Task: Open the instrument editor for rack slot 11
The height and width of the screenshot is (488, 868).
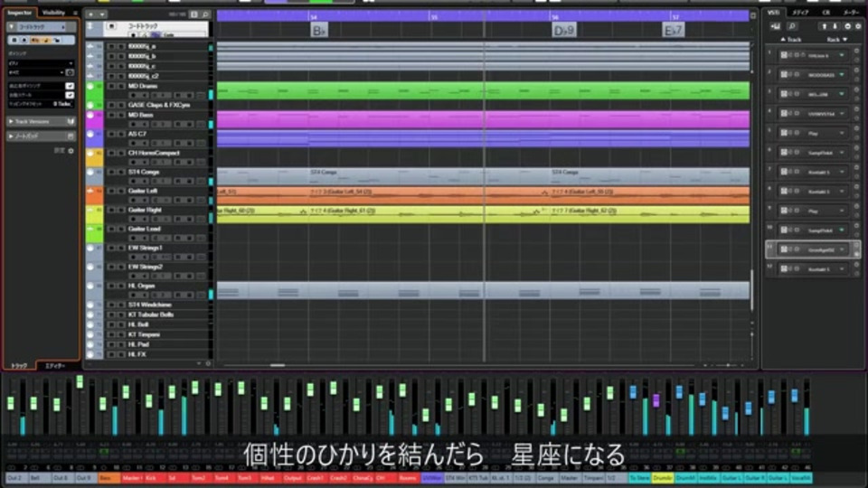Action: click(x=784, y=249)
